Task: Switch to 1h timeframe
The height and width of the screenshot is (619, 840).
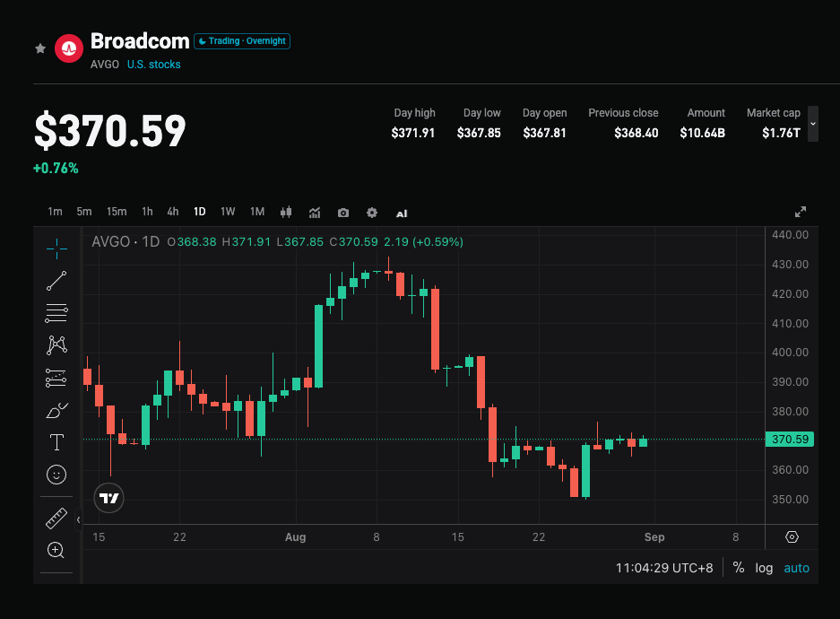Action: point(147,212)
